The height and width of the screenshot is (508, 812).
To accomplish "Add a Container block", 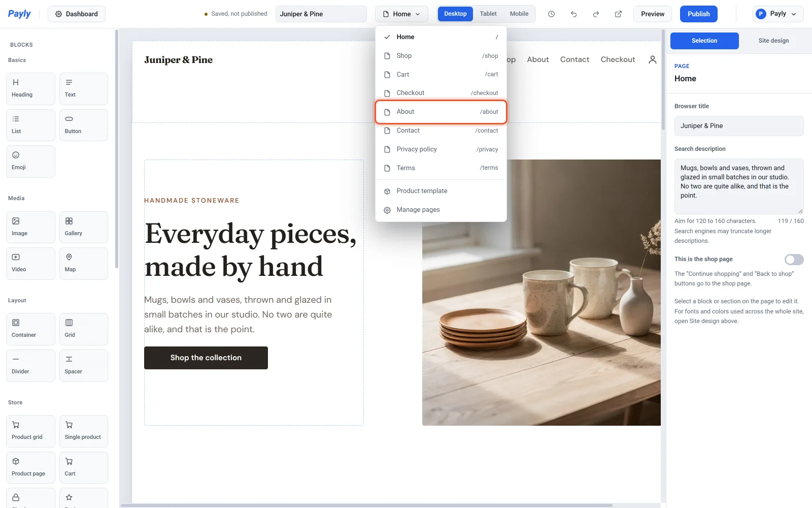I will pos(30,329).
